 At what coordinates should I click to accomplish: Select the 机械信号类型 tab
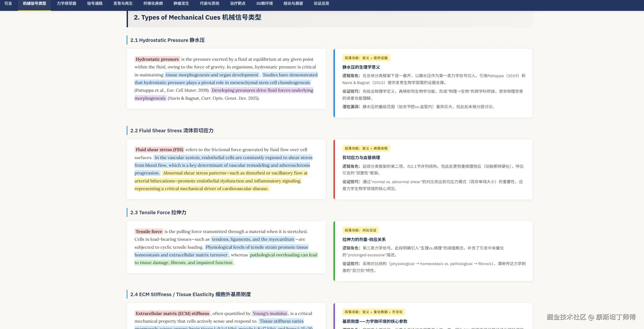point(34,3)
